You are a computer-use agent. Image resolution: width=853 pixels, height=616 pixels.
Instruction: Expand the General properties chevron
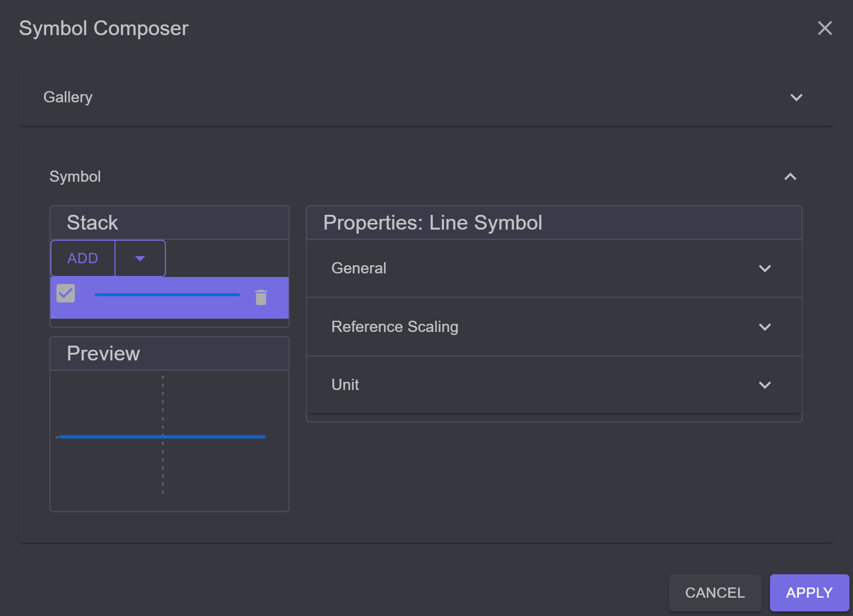764,268
